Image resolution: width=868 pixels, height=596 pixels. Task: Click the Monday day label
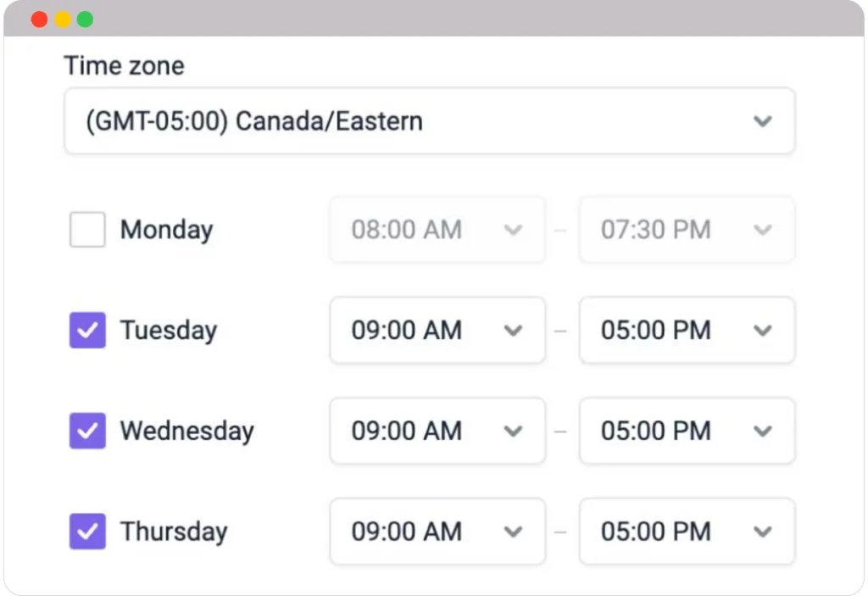point(166,230)
